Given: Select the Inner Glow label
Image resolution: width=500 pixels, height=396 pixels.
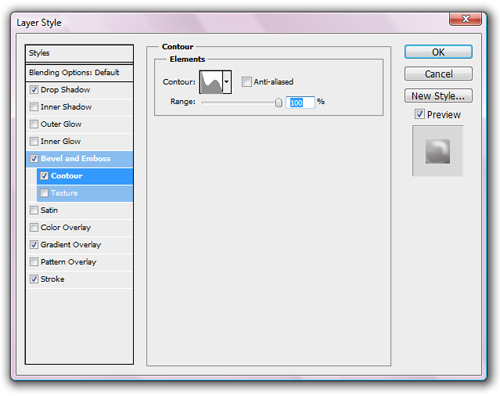Looking at the screenshot, I should 61,141.
